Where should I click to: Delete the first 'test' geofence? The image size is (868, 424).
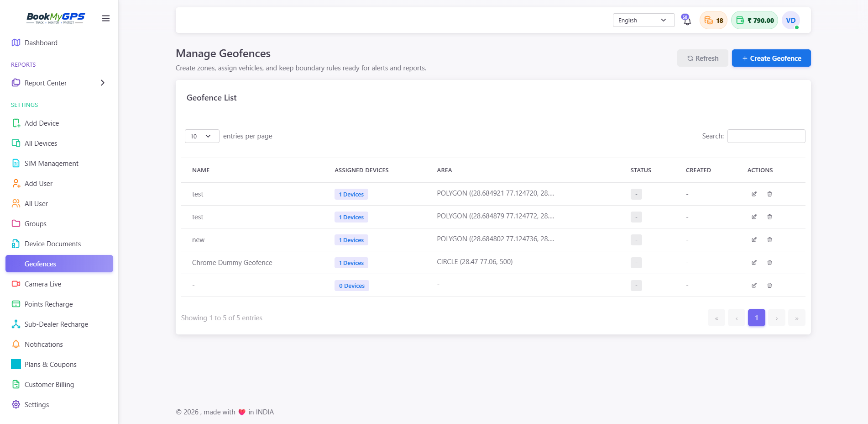(769, 194)
